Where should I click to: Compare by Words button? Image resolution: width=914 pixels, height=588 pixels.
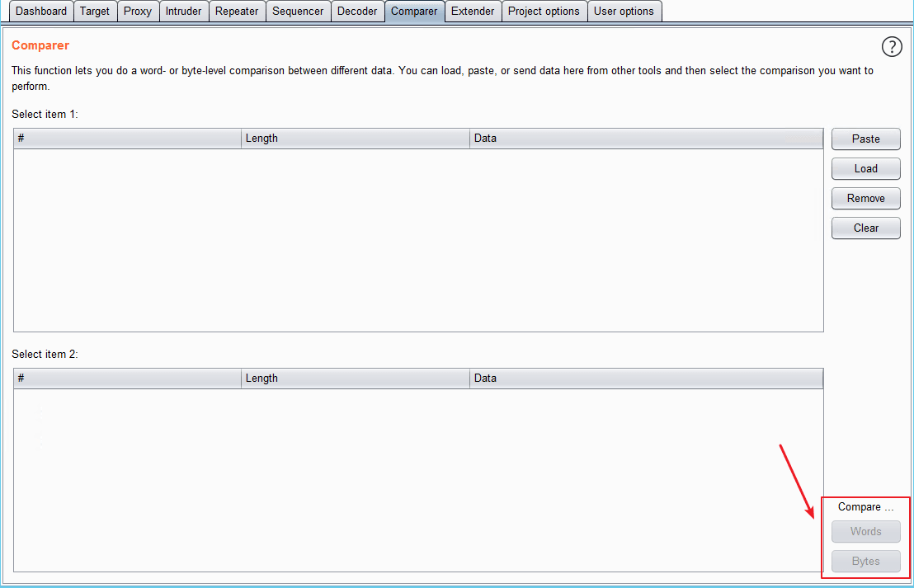[x=865, y=531]
